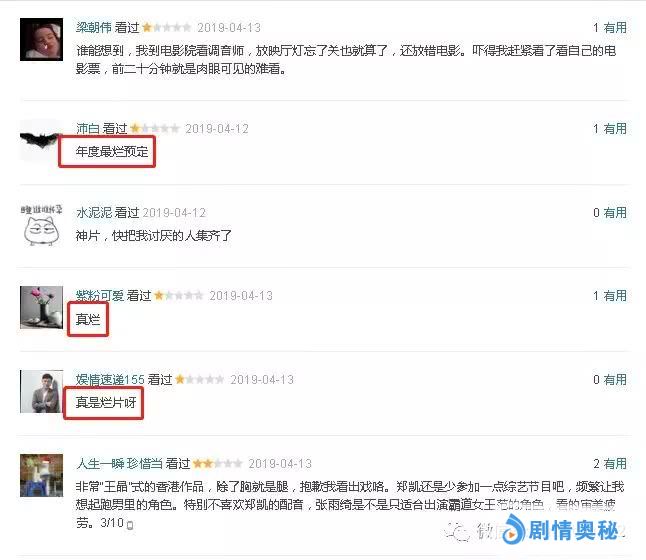Visit user profile 水泥泥
This screenshot has height=560, width=646.
tap(94, 213)
